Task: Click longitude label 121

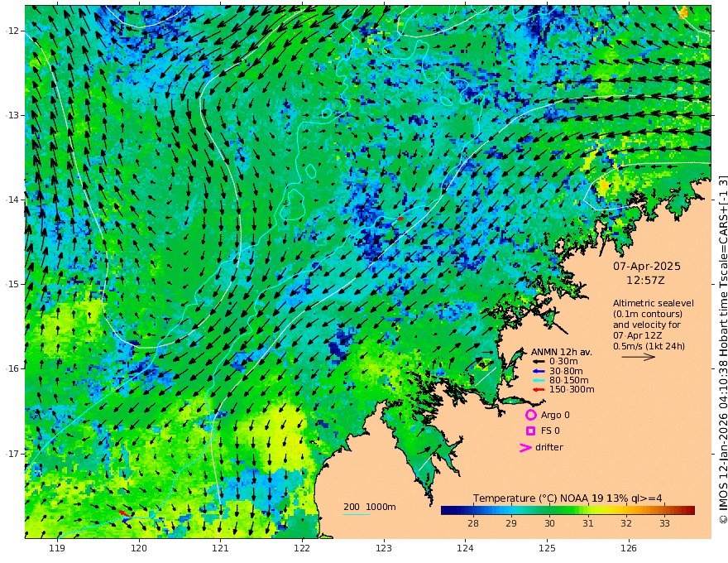Action: (221, 549)
